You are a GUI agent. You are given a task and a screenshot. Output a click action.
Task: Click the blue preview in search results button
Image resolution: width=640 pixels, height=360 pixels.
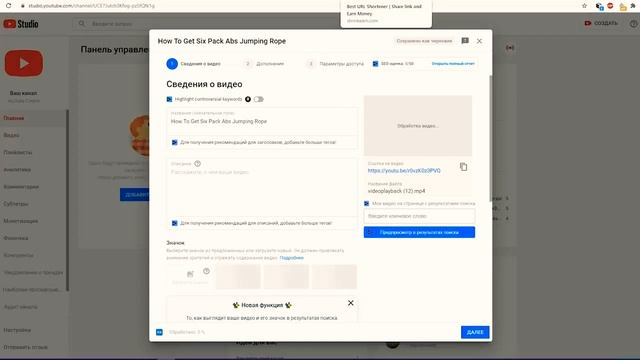(419, 232)
